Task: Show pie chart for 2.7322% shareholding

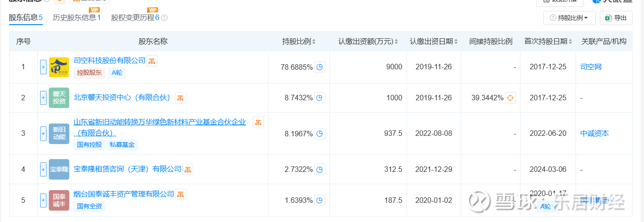Action: [x=320, y=169]
